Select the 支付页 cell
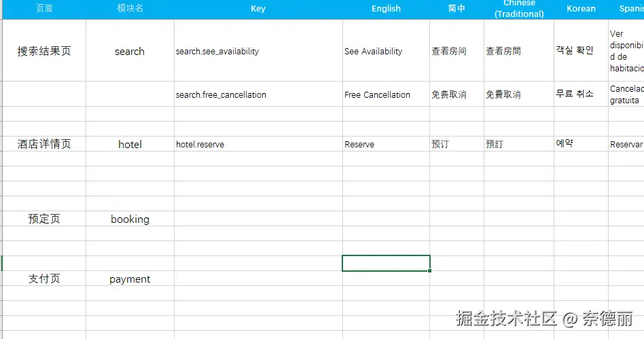644x339 pixels. pyautogui.click(x=44, y=279)
